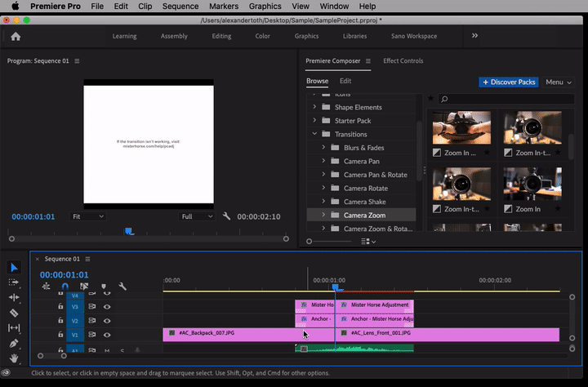This screenshot has width=588, height=387.
Task: Select the Hand tool
Action: coord(14,358)
